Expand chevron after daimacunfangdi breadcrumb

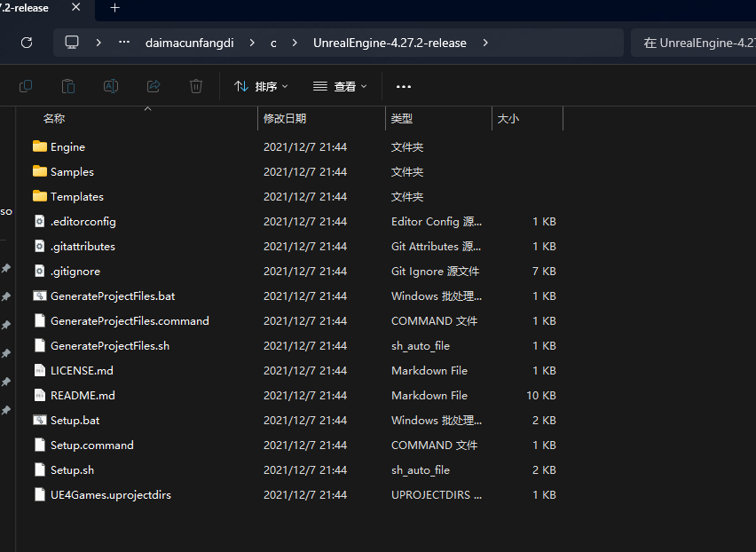pyautogui.click(x=252, y=43)
